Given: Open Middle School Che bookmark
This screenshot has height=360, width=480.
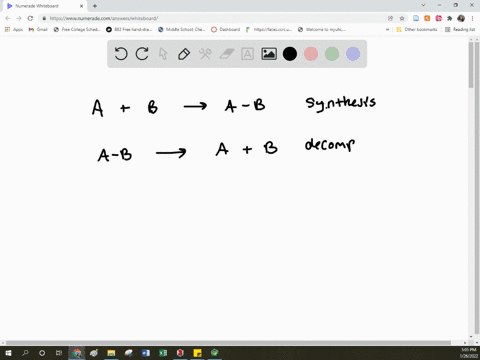Looking at the screenshot, I should (x=182, y=30).
